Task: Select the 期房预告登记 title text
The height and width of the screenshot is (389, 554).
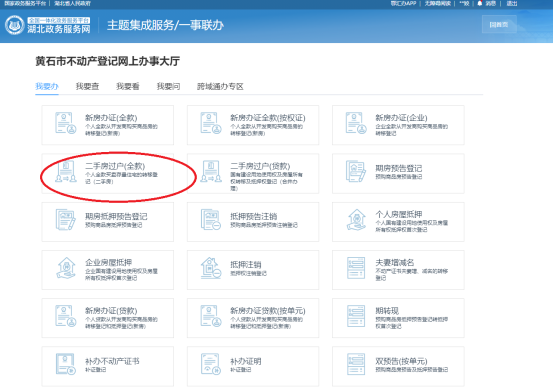Action: tap(399, 168)
